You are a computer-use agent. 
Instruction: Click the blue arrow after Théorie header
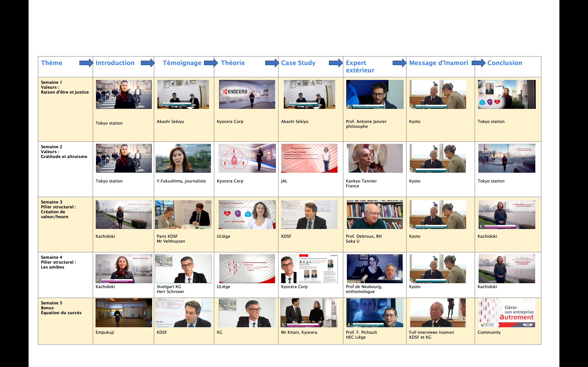(x=272, y=63)
